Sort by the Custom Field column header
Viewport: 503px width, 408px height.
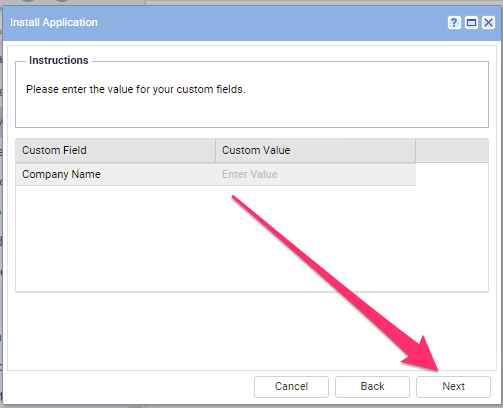pos(115,150)
